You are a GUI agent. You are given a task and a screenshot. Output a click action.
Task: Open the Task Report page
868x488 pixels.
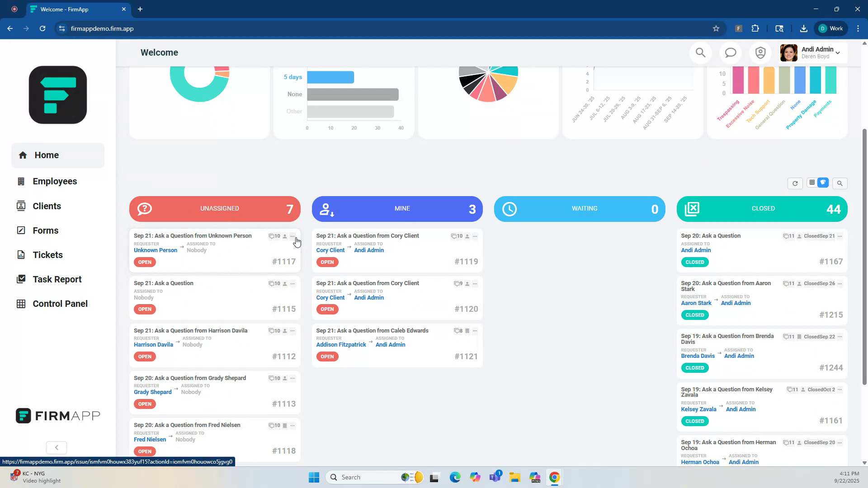57,279
